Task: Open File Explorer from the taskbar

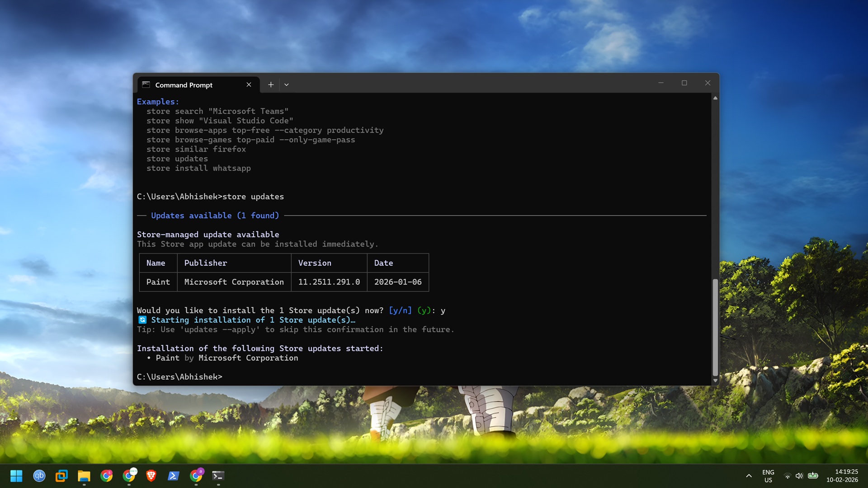Action: [x=83, y=476]
